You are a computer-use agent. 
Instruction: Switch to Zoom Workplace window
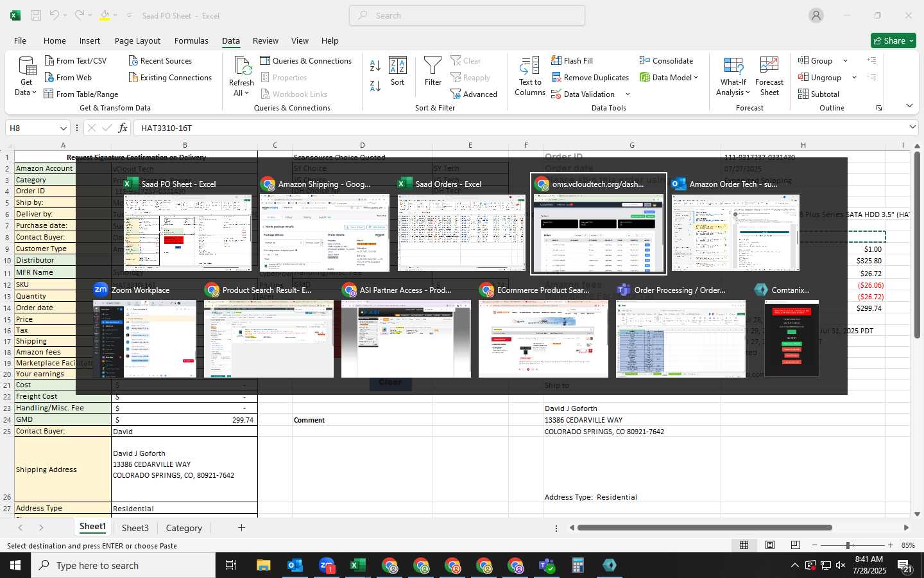tap(144, 329)
